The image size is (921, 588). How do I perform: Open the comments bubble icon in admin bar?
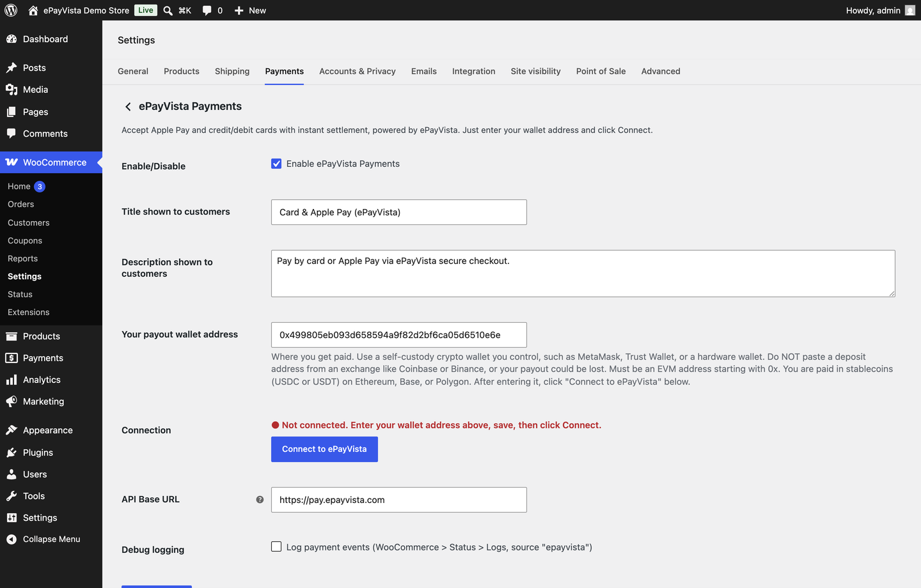coord(207,10)
